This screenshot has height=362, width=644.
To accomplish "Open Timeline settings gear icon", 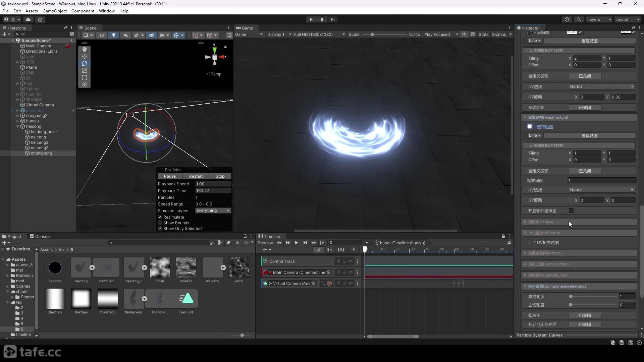I will pos(509,243).
